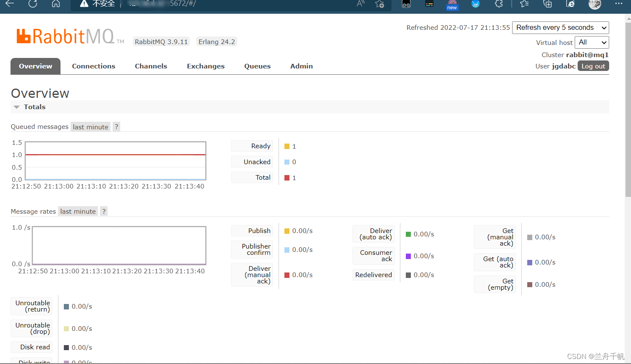Click the extension icon marked new

(452, 5)
